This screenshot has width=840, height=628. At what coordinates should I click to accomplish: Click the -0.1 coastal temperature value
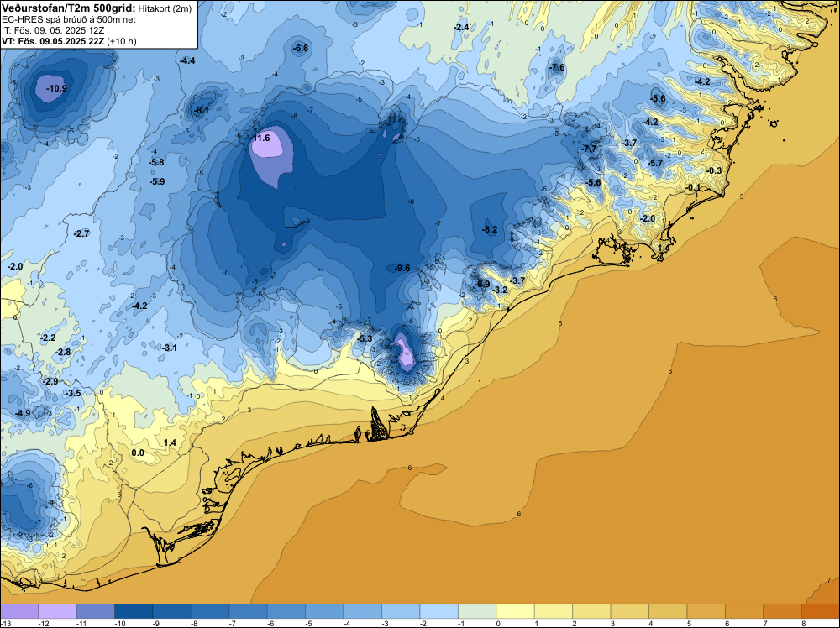[x=693, y=187]
